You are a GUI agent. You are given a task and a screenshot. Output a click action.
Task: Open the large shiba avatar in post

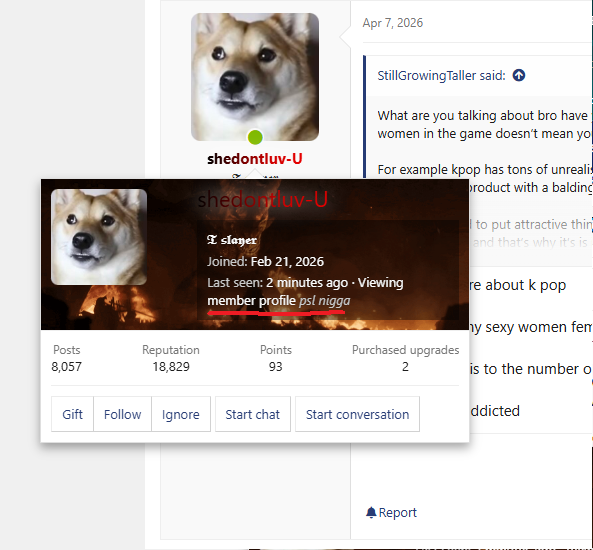click(x=255, y=77)
